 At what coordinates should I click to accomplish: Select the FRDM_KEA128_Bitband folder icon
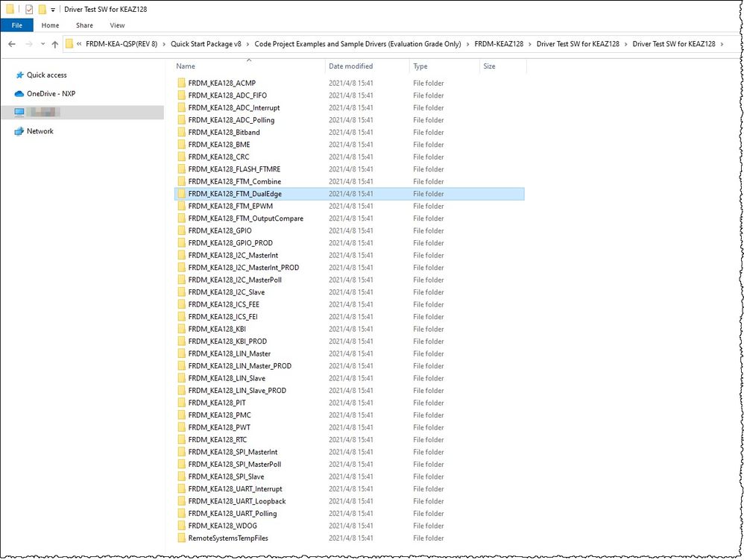(x=182, y=133)
